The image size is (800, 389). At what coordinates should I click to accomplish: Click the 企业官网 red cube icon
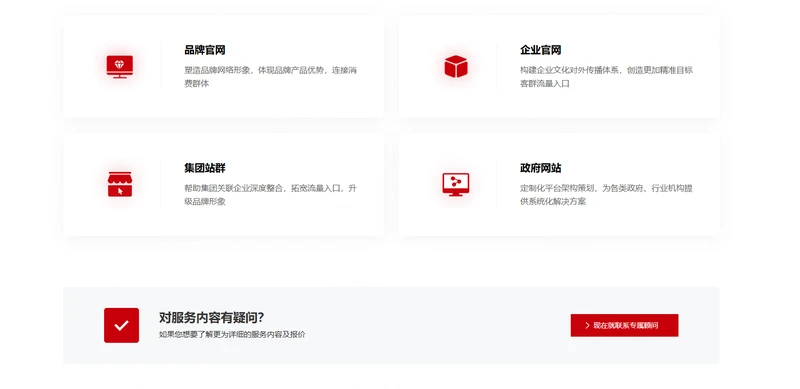coord(456,67)
